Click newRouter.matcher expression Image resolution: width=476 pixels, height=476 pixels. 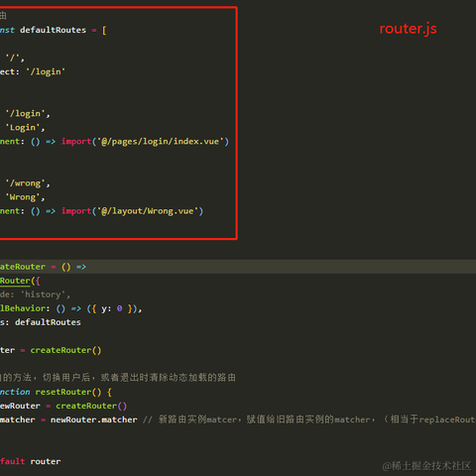point(94,419)
